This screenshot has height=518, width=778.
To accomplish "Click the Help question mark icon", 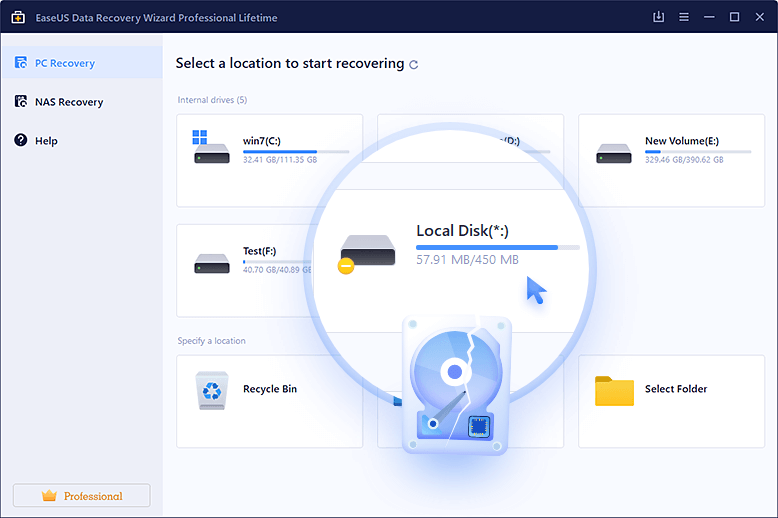I will 21,141.
